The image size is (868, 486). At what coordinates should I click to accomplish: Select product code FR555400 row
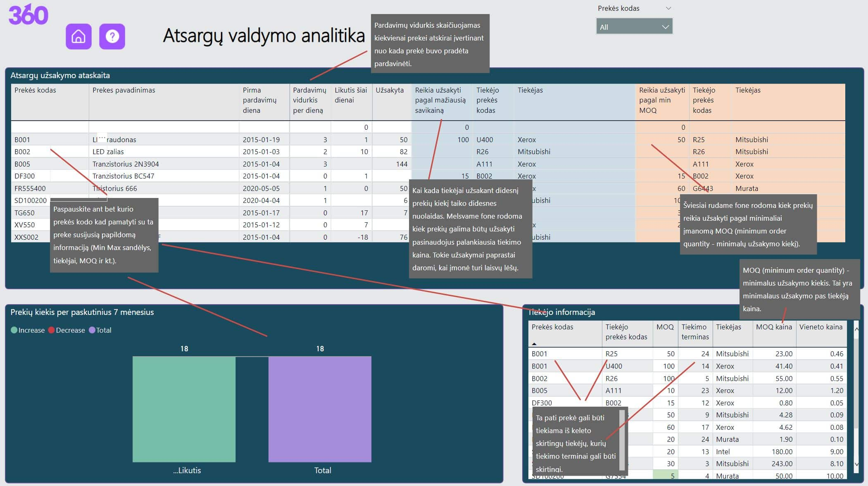[x=30, y=188]
